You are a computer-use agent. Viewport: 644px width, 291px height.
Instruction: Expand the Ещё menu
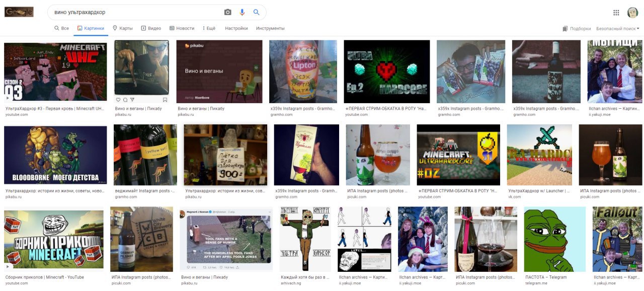point(209,28)
